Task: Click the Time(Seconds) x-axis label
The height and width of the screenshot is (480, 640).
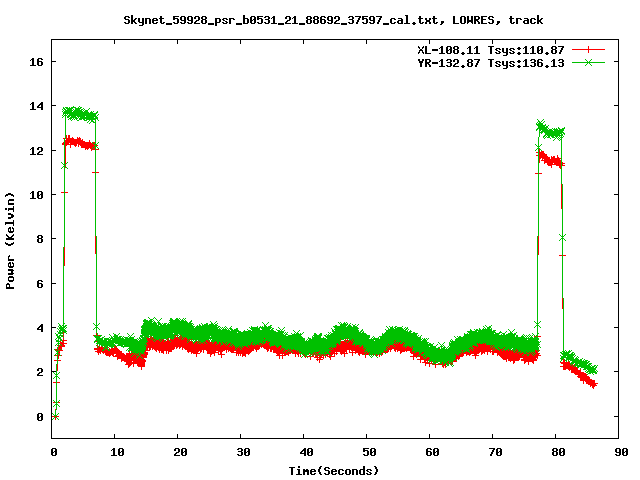Action: pyautogui.click(x=334, y=471)
